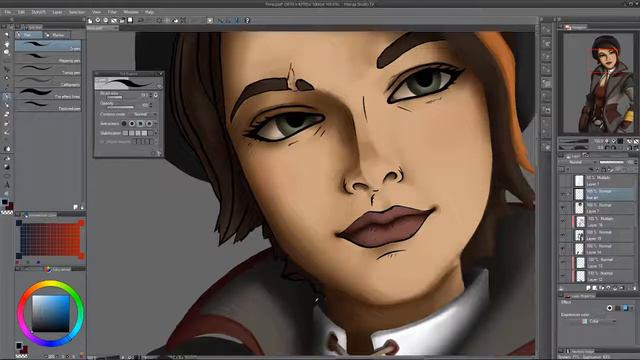640x360 pixels.
Task: Choose the Calligraphy pen sub tool
Action: coord(48,82)
